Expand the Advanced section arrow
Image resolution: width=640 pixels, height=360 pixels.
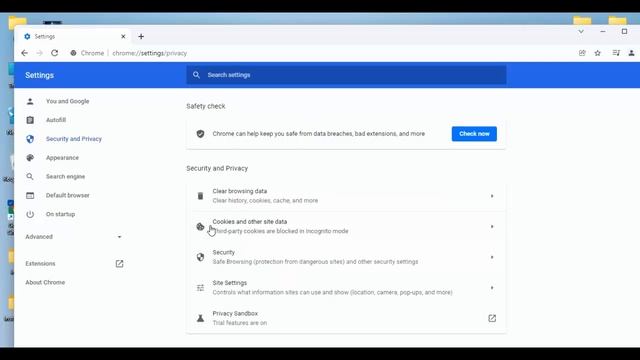tap(119, 237)
